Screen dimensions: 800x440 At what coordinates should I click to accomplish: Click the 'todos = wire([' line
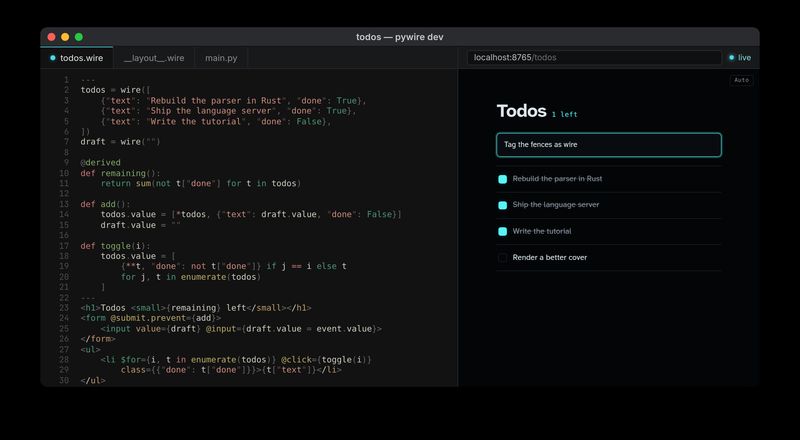[x=115, y=90]
